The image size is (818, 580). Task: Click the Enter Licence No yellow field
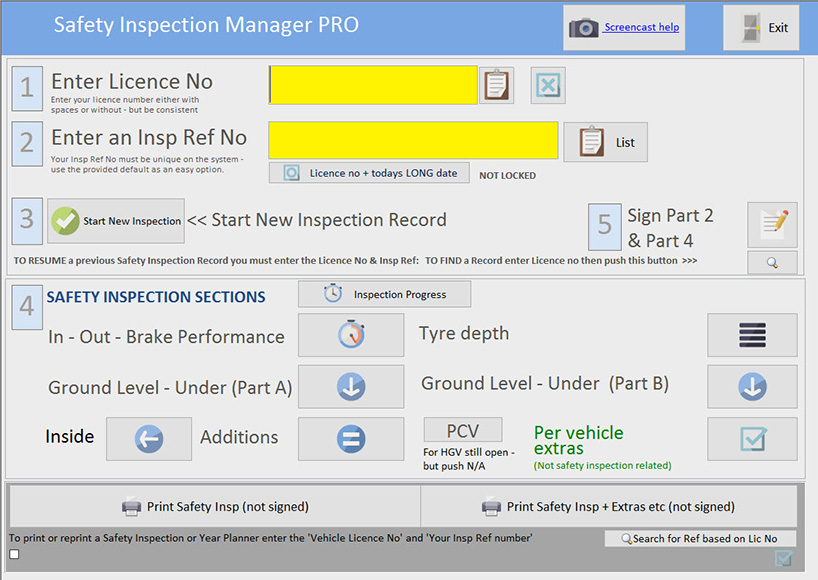(x=373, y=85)
